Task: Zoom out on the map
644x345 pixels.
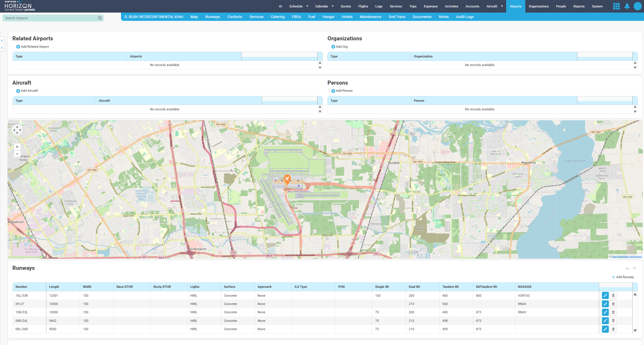Action: pos(17,154)
